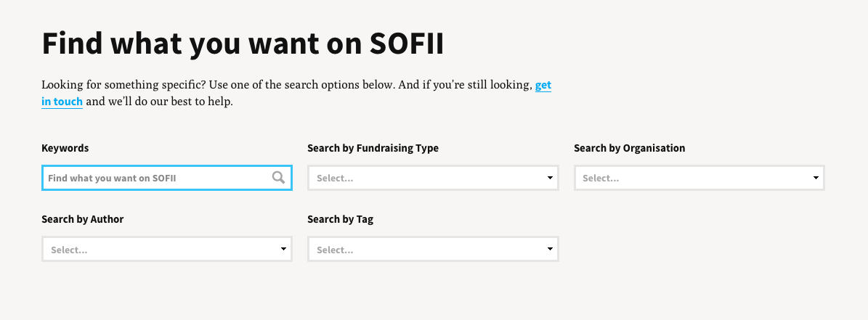Click the word 'get' in the link
This screenshot has width=868, height=320.
point(543,85)
